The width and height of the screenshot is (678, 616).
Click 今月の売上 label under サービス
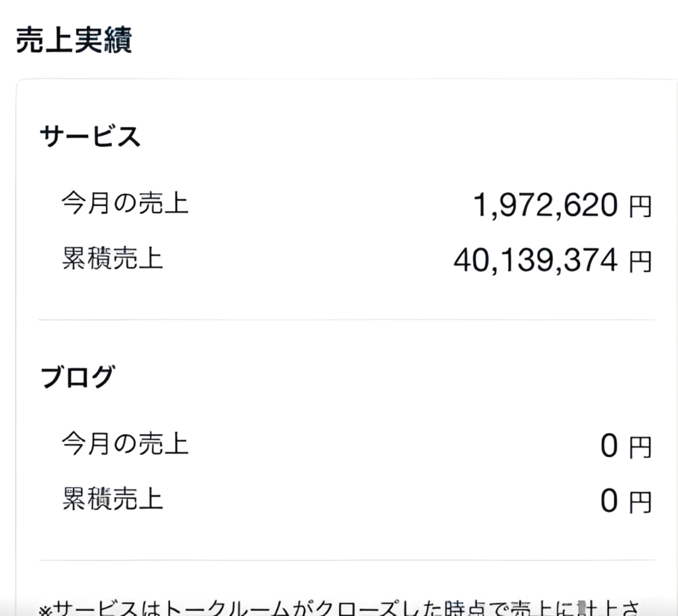(x=125, y=203)
